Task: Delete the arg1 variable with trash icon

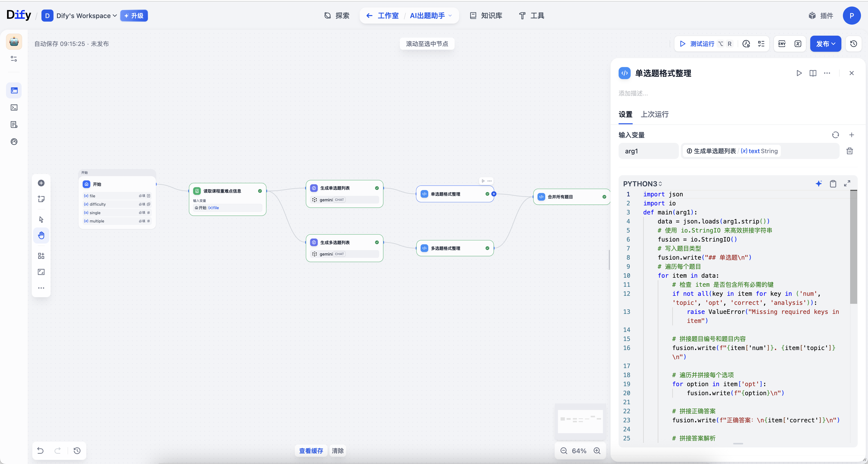Action: click(x=849, y=151)
